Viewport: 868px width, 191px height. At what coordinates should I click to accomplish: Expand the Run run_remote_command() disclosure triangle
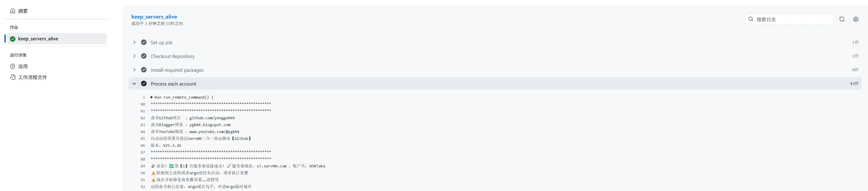point(152,97)
